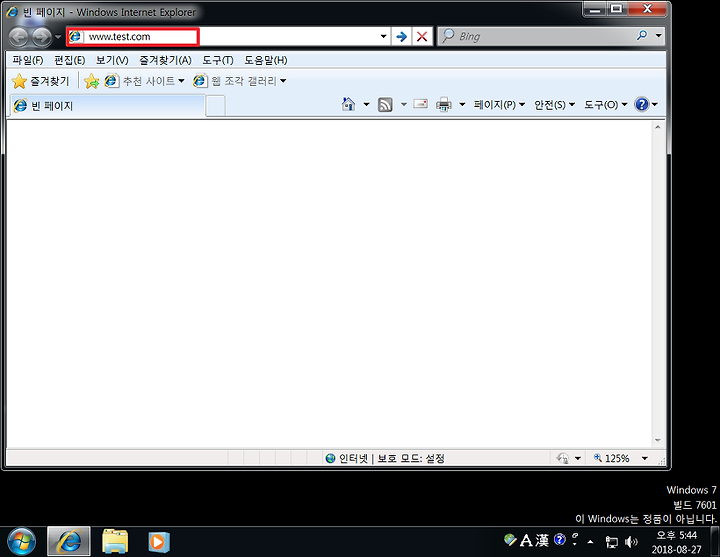
Task: Click the search magnifier button
Action: tap(641, 36)
